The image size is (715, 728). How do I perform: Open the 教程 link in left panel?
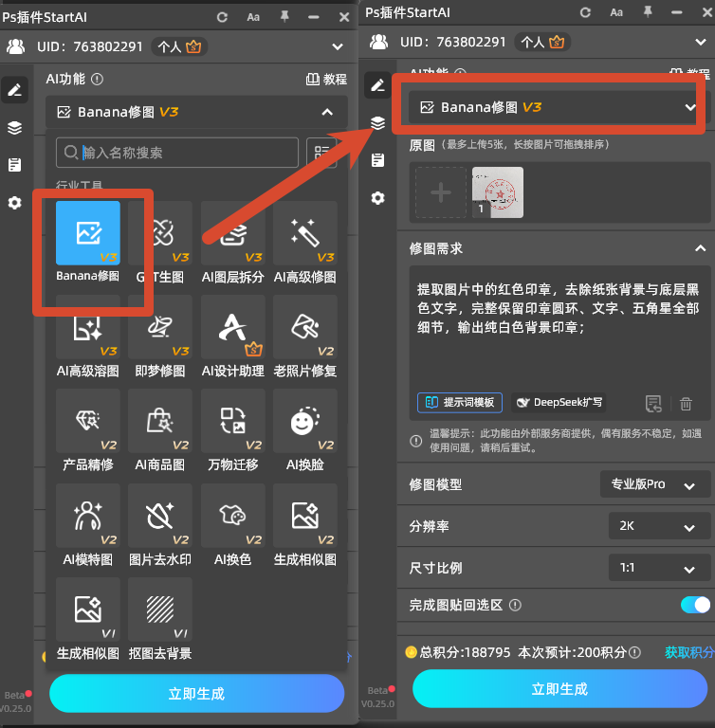[x=326, y=80]
